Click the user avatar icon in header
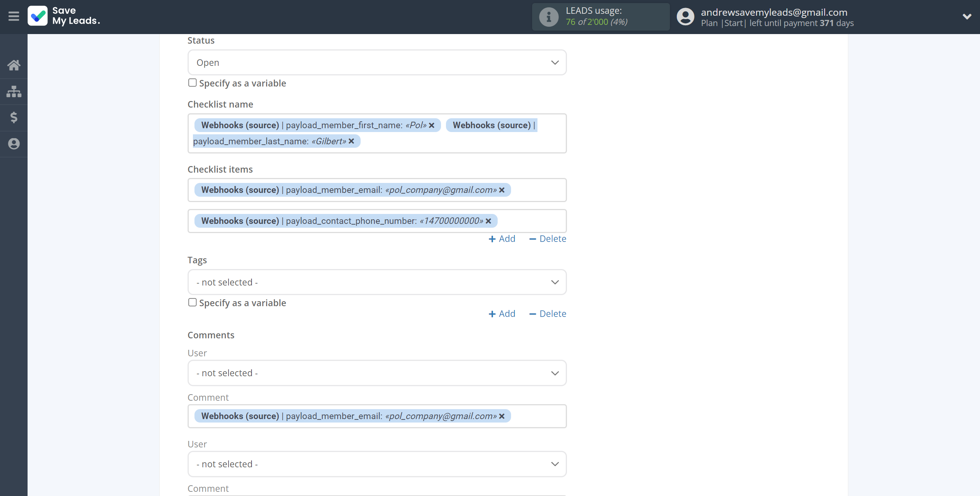The height and width of the screenshot is (496, 980). (x=685, y=17)
